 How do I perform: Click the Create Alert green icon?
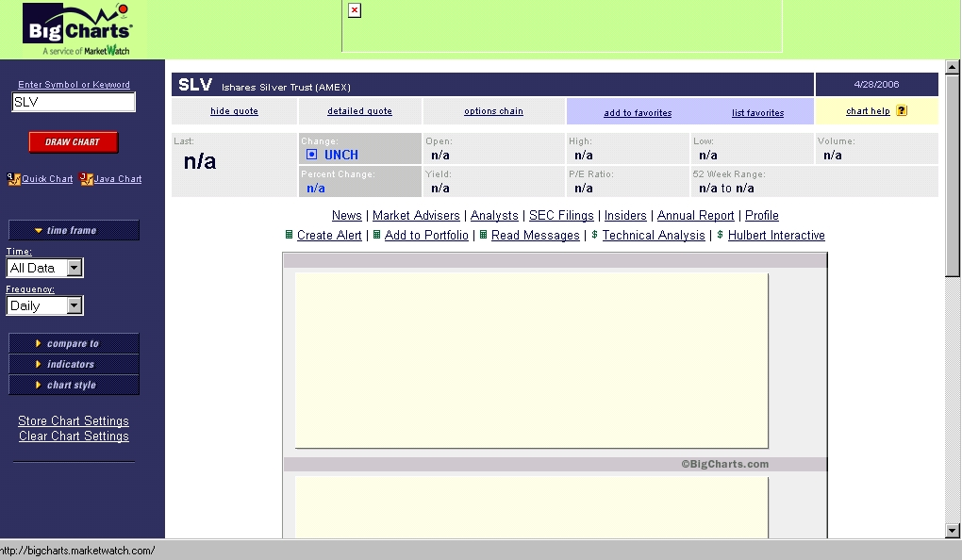click(290, 235)
